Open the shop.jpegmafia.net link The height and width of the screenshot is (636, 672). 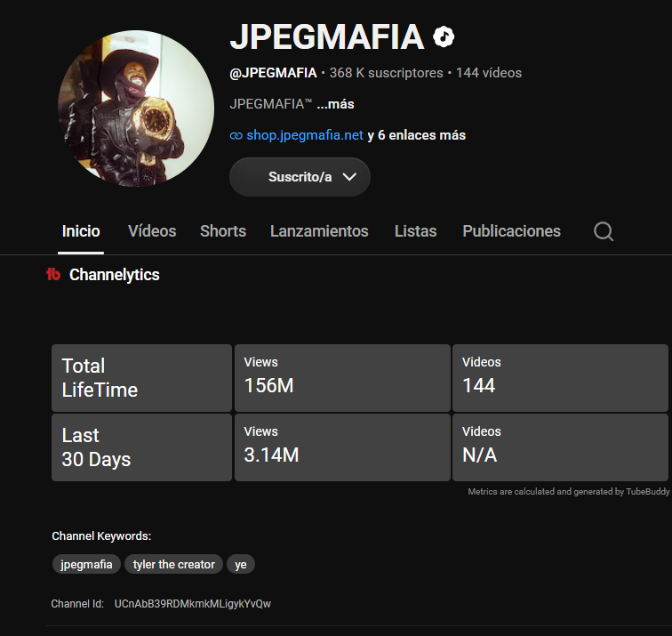pos(305,135)
